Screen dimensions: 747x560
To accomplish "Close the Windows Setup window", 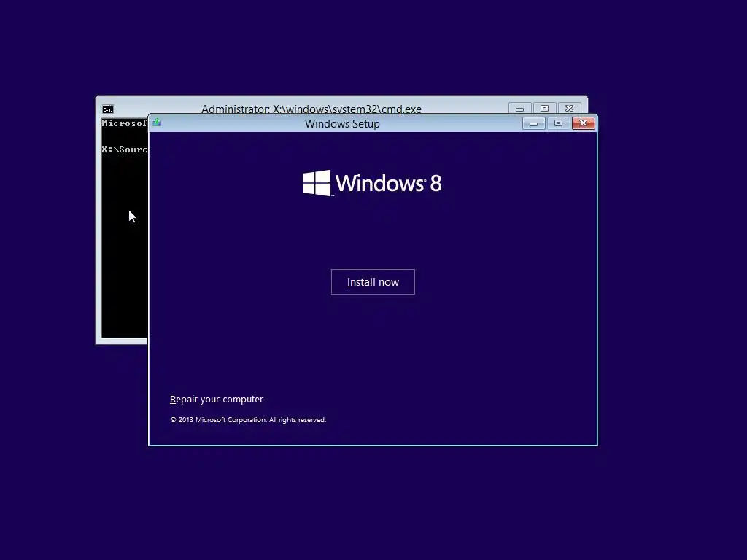I will (583, 123).
